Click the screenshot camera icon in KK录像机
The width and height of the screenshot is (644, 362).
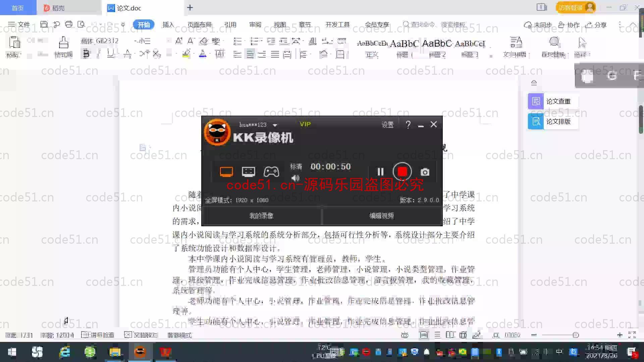(x=424, y=172)
